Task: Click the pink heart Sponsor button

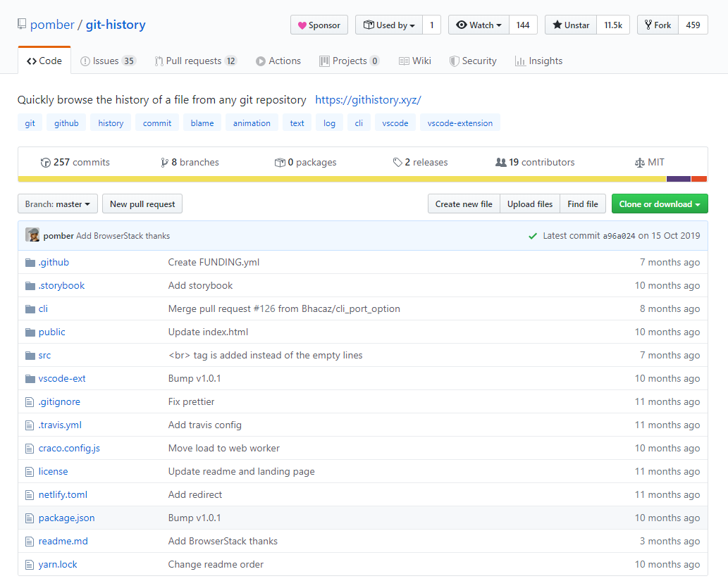Action: click(319, 25)
